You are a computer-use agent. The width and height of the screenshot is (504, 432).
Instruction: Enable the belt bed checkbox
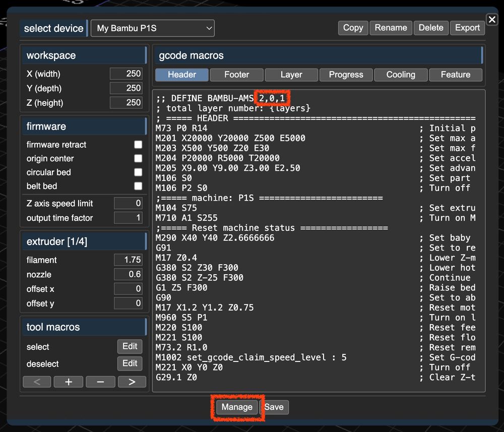[138, 186]
